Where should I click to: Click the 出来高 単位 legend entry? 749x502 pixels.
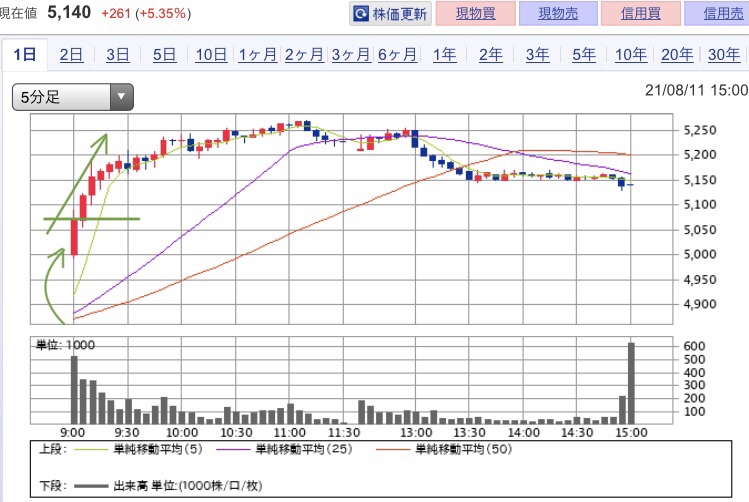click(x=169, y=486)
